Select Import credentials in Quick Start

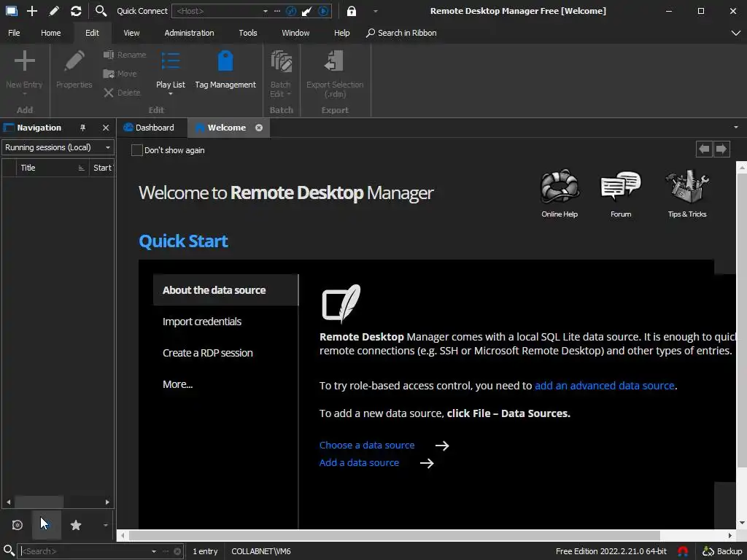[202, 322]
